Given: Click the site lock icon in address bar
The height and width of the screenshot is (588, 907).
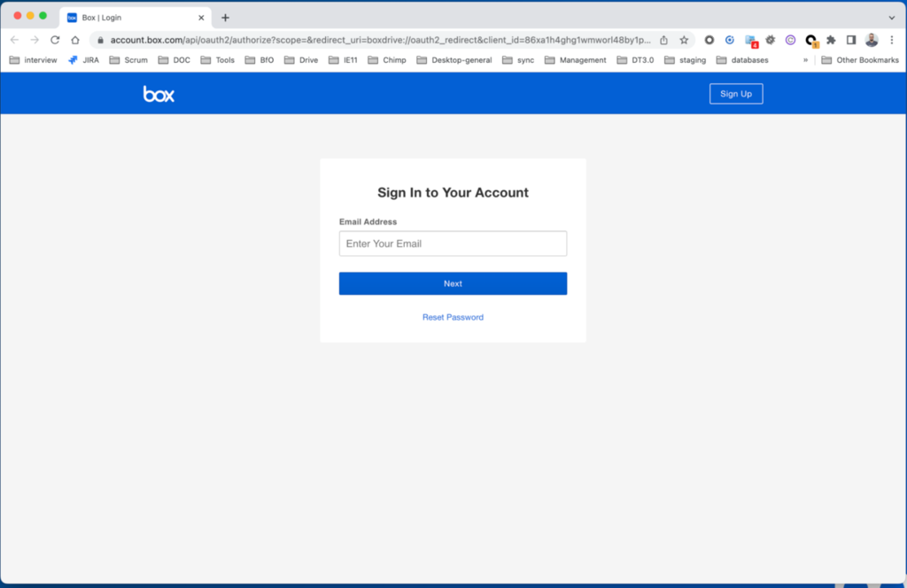Looking at the screenshot, I should (x=100, y=40).
